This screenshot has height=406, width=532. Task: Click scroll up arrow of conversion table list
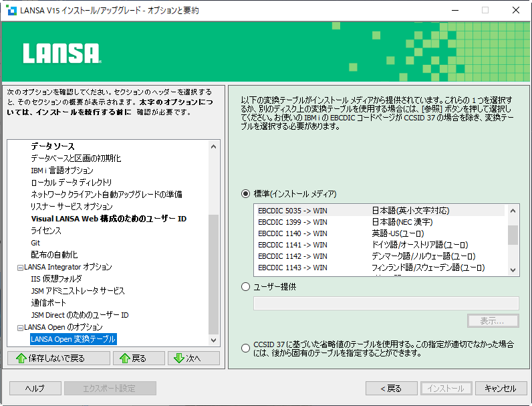coord(513,211)
